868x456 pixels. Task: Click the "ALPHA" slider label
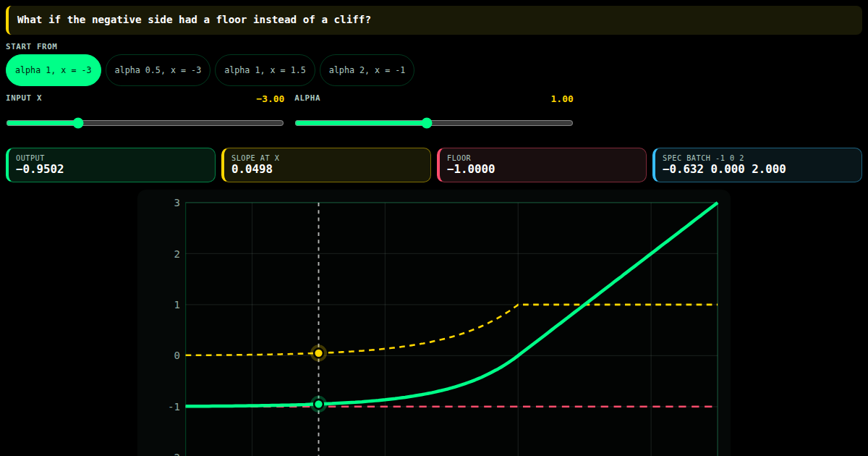tap(307, 98)
